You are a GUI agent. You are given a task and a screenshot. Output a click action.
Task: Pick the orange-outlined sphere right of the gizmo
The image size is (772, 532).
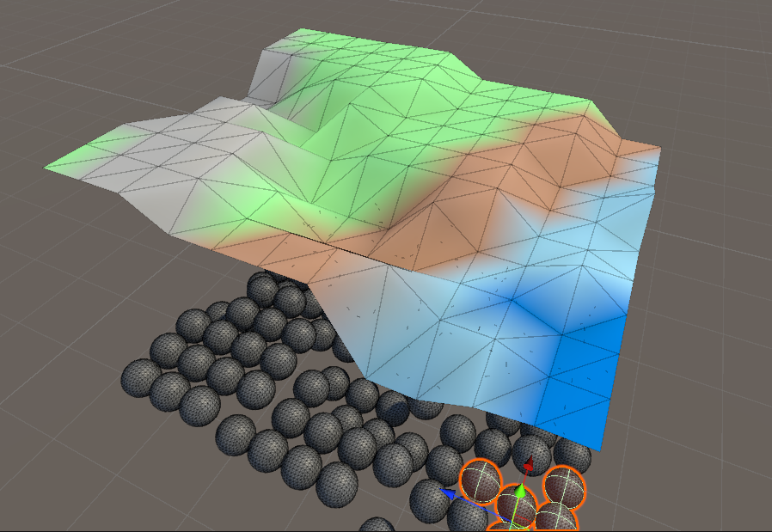(x=565, y=487)
